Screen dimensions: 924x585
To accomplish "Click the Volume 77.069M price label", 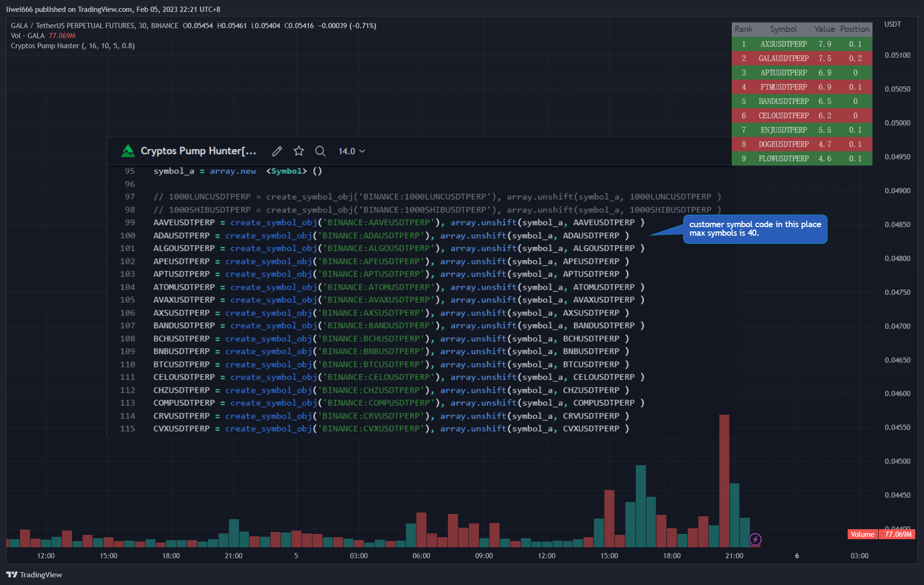I will (x=881, y=534).
